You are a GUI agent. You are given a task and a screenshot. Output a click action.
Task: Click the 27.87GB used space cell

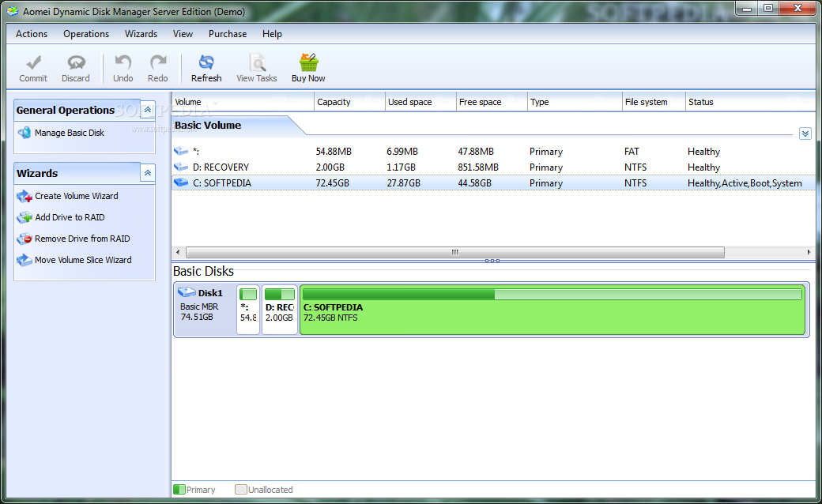[x=403, y=182]
